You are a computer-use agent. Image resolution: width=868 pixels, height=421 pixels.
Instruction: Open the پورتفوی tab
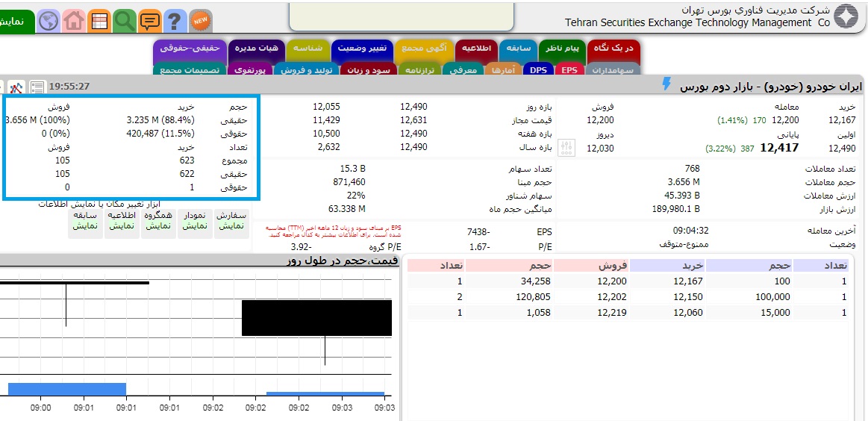click(250, 70)
